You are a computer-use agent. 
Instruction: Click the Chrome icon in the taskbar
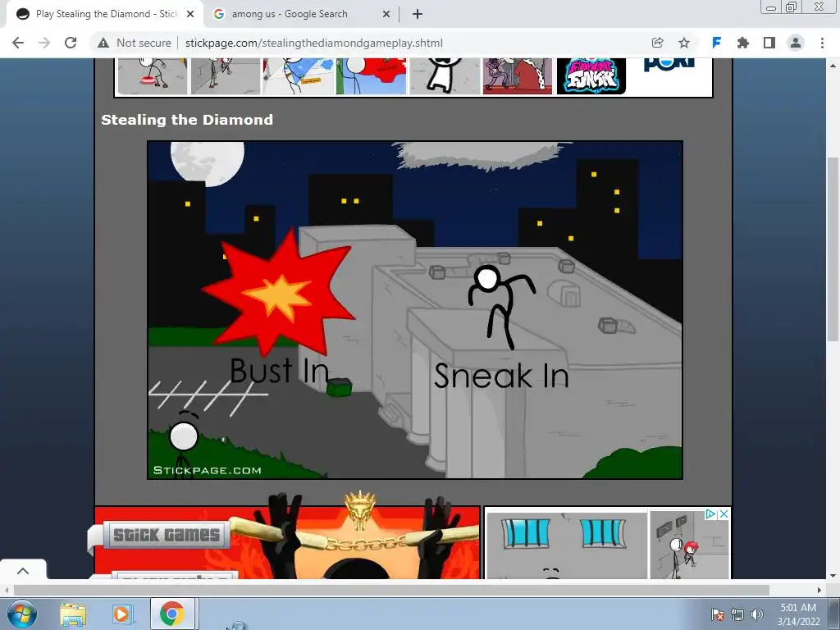pyautogui.click(x=171, y=614)
